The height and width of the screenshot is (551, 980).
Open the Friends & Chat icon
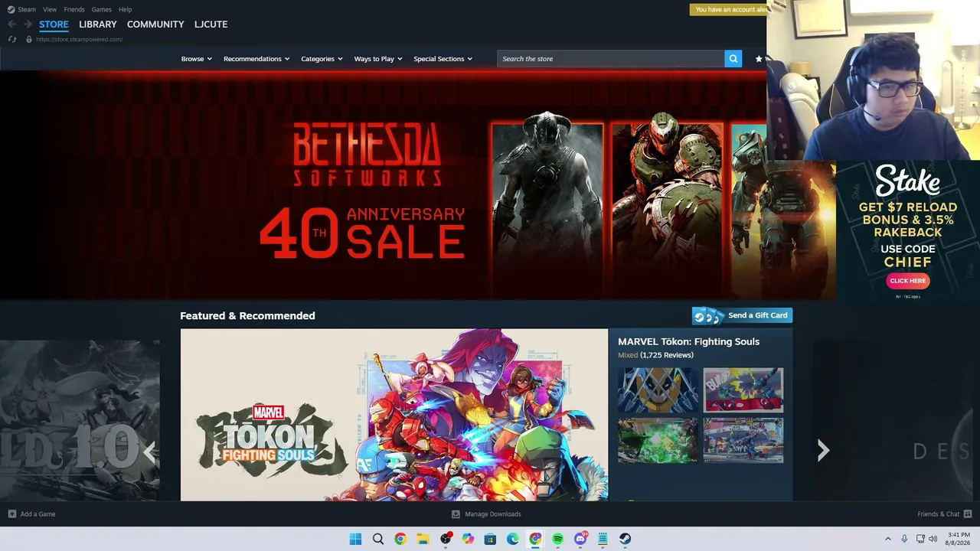point(968,514)
